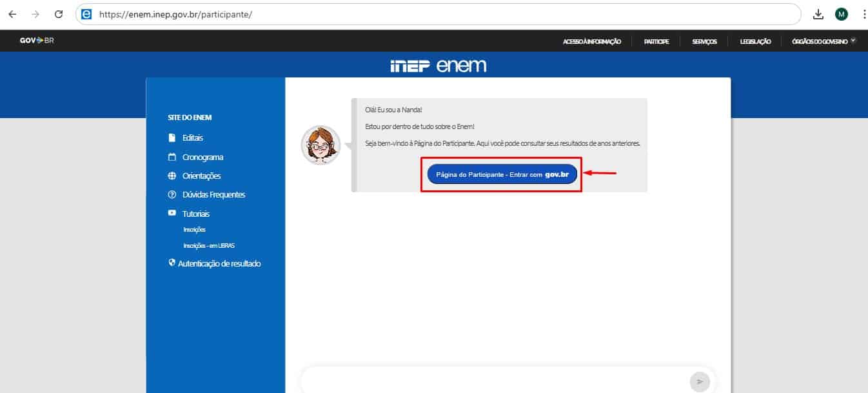Click Nanda's avatar picture
Screen dimensions: 868x393
coord(321,145)
